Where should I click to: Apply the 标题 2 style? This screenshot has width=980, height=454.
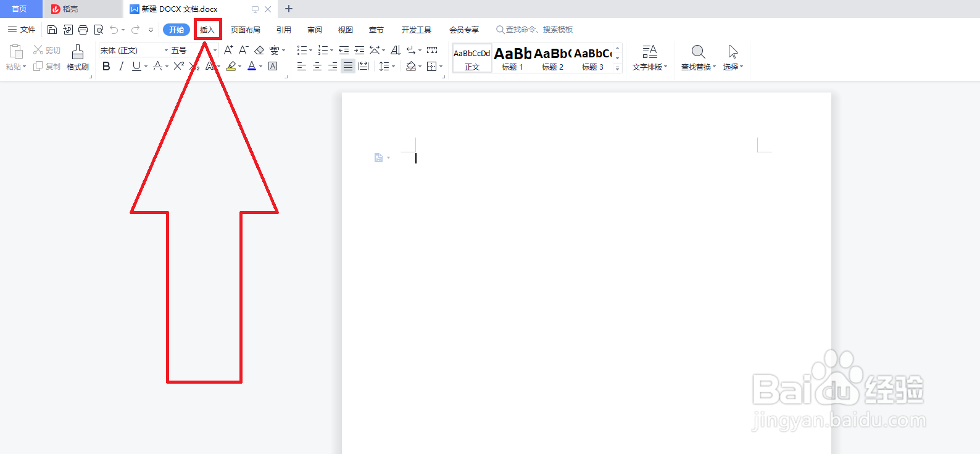[552, 58]
